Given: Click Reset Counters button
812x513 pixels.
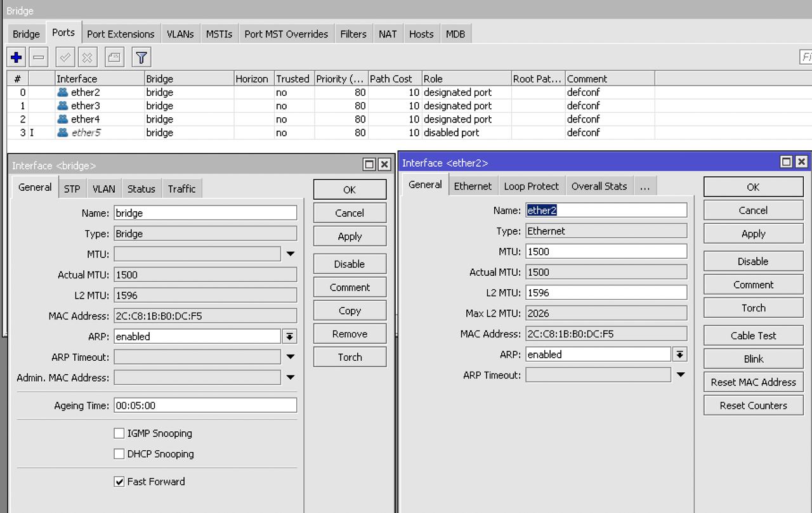Looking at the screenshot, I should coord(753,405).
